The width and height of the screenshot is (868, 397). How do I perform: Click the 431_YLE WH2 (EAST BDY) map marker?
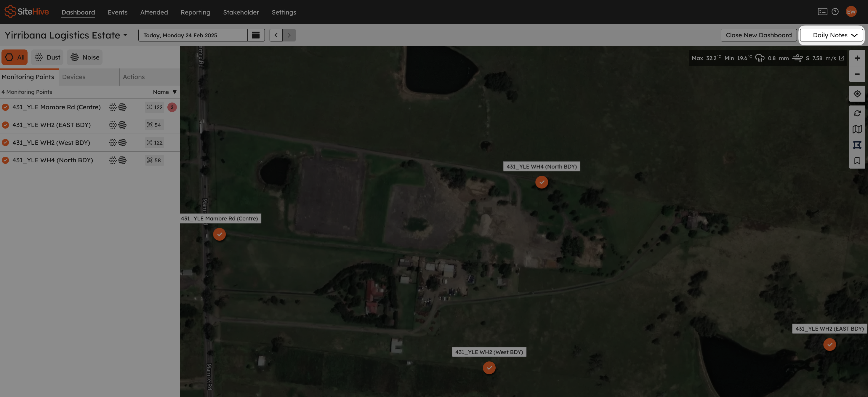coord(829,345)
